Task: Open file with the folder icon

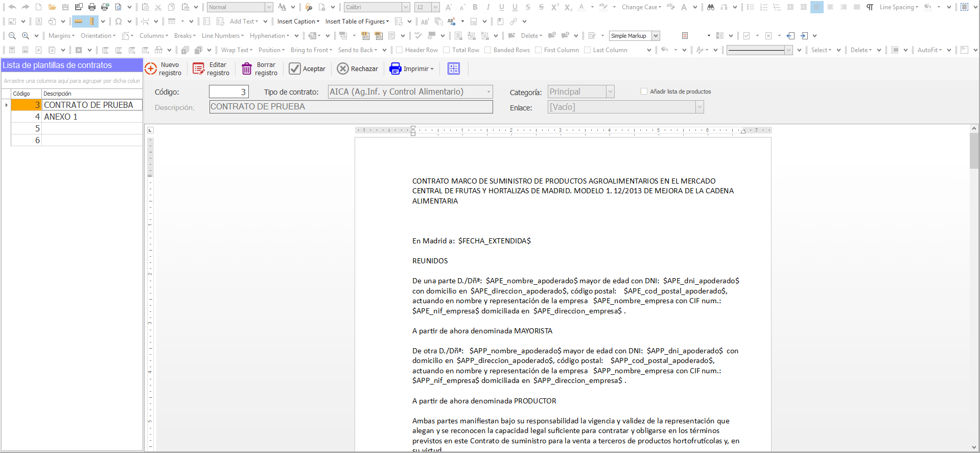Action: (x=52, y=7)
